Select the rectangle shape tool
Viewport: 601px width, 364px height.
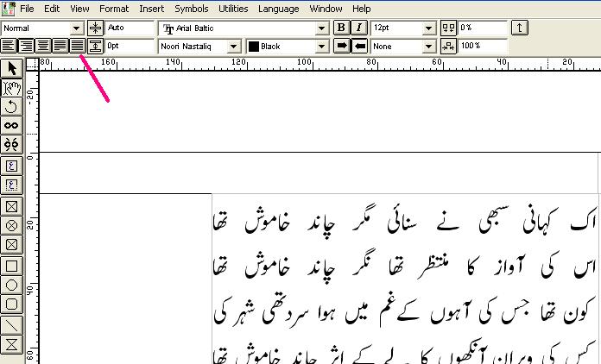click(x=12, y=265)
